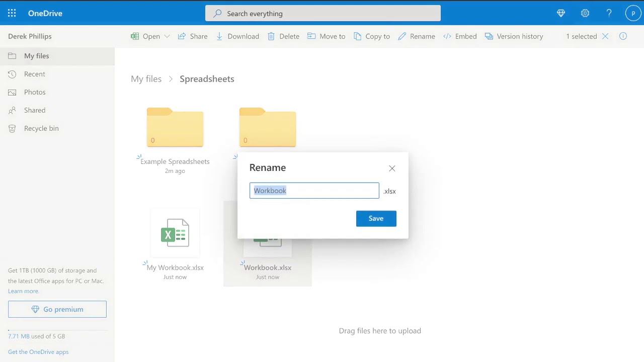This screenshot has width=644, height=362.
Task: Click Move to in the command bar
Action: point(326,36)
